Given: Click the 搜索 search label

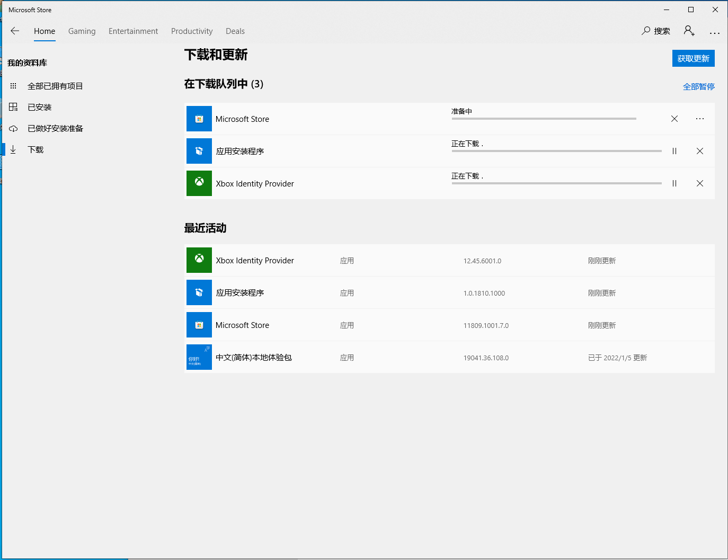Looking at the screenshot, I should (662, 31).
